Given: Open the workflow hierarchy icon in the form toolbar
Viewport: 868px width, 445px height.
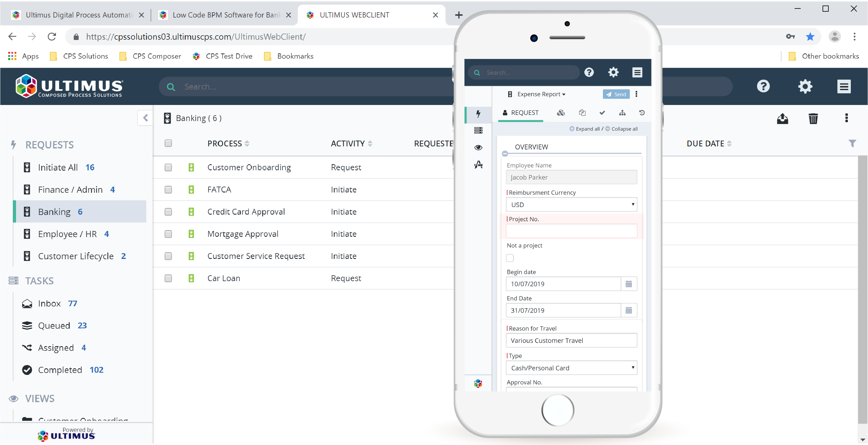Looking at the screenshot, I should click(x=622, y=113).
